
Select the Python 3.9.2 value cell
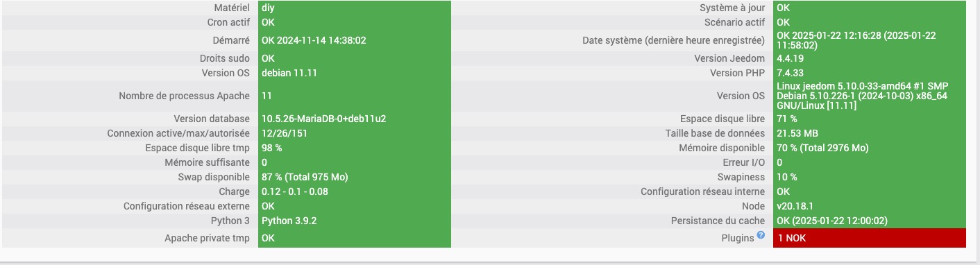[x=355, y=221]
